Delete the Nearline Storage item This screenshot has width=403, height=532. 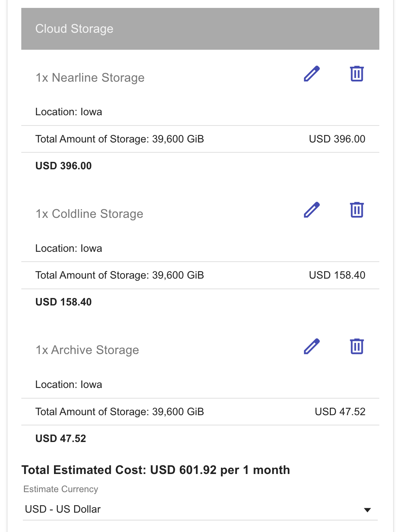(356, 74)
